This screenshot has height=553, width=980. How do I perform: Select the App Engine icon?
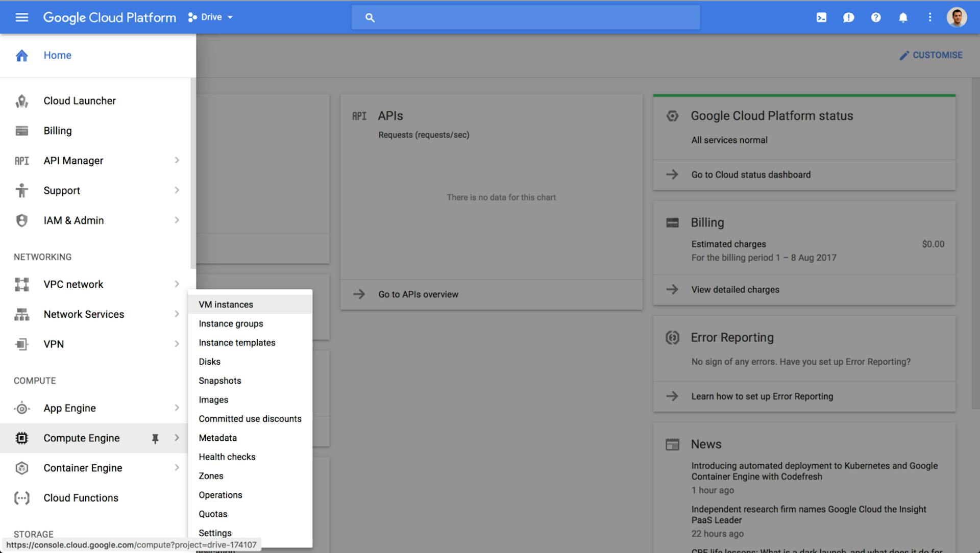click(x=21, y=408)
